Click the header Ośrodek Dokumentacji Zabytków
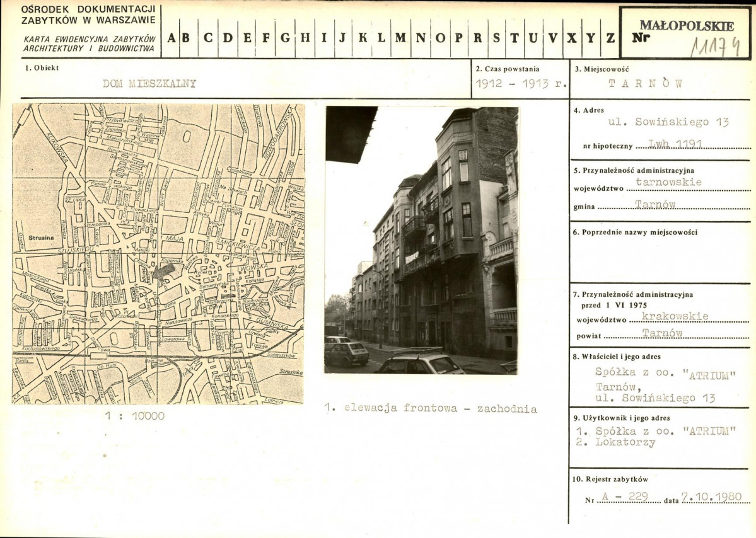Viewport: 756px width, 538px height. click(88, 15)
